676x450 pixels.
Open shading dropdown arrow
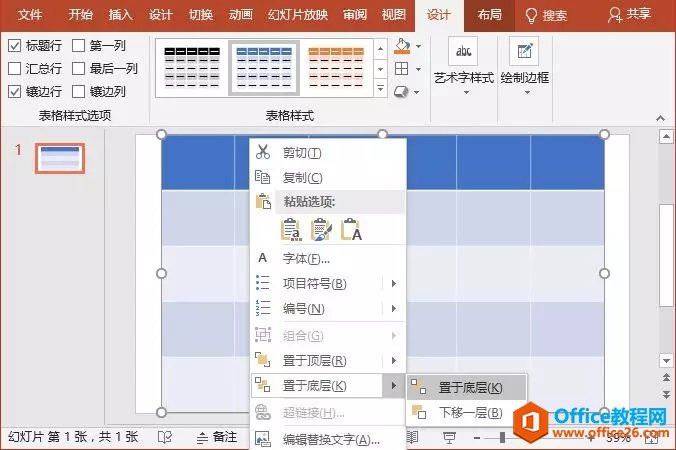[418, 46]
